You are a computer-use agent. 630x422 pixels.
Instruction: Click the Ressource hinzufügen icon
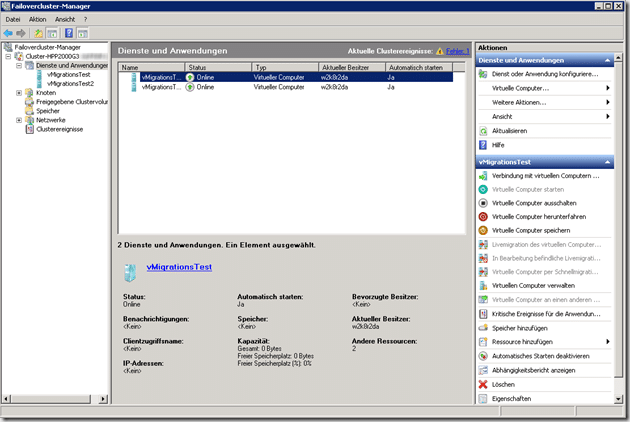pos(483,342)
